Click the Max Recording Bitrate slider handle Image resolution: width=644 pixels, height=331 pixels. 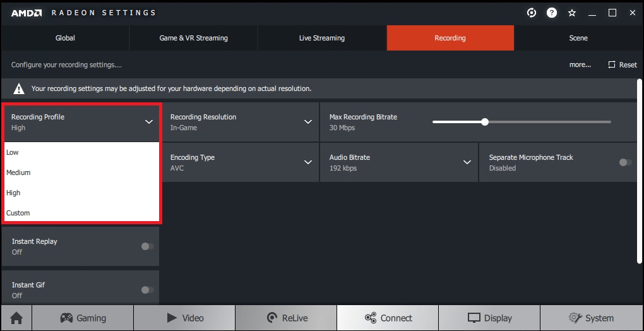[x=485, y=122]
